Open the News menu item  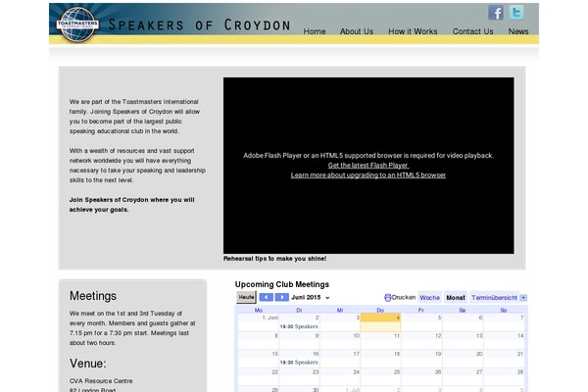point(518,31)
